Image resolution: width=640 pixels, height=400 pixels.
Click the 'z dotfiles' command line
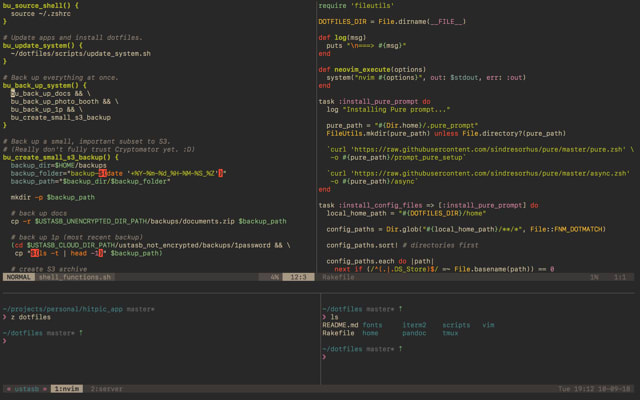[x=31, y=317]
